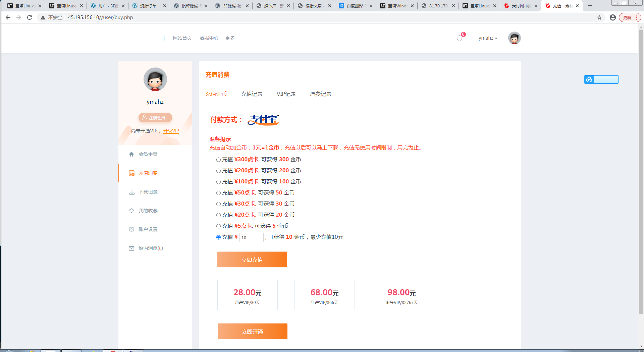
Task: Click the 支付宝 Alipay payment logo
Action: pyautogui.click(x=264, y=120)
